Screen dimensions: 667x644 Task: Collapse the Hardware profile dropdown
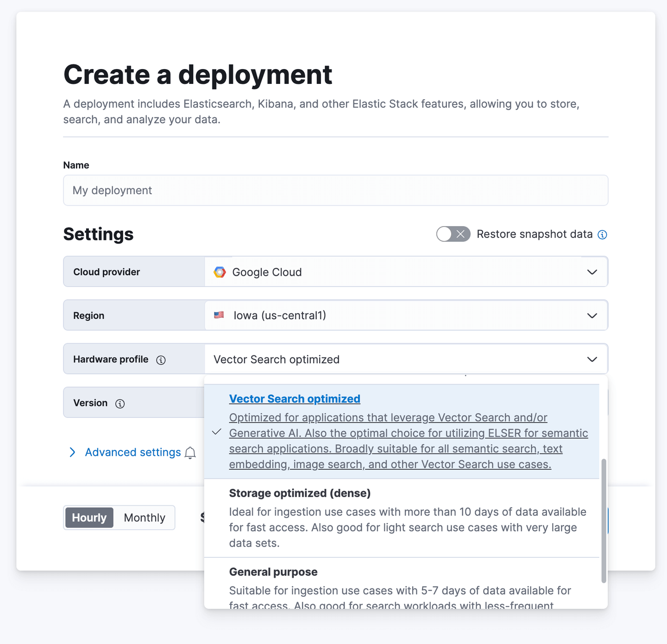click(592, 359)
